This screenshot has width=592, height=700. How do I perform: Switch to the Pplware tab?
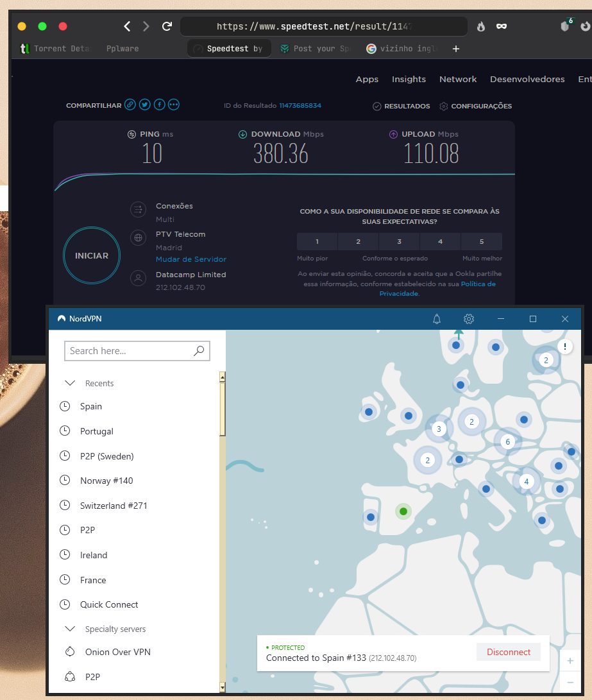(x=123, y=49)
